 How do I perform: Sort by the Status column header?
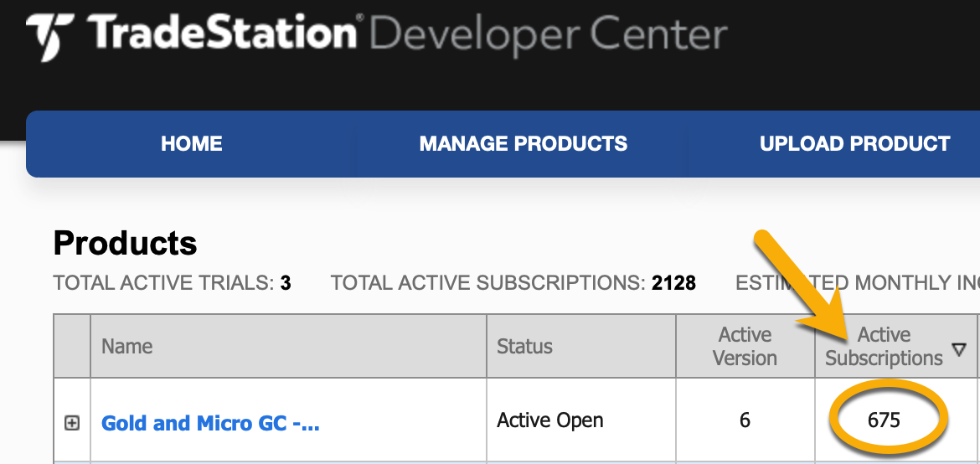pyautogui.click(x=524, y=346)
